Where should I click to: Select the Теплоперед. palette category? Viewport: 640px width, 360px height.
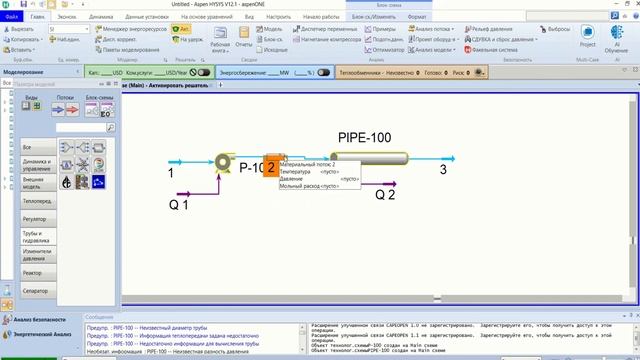coord(38,201)
